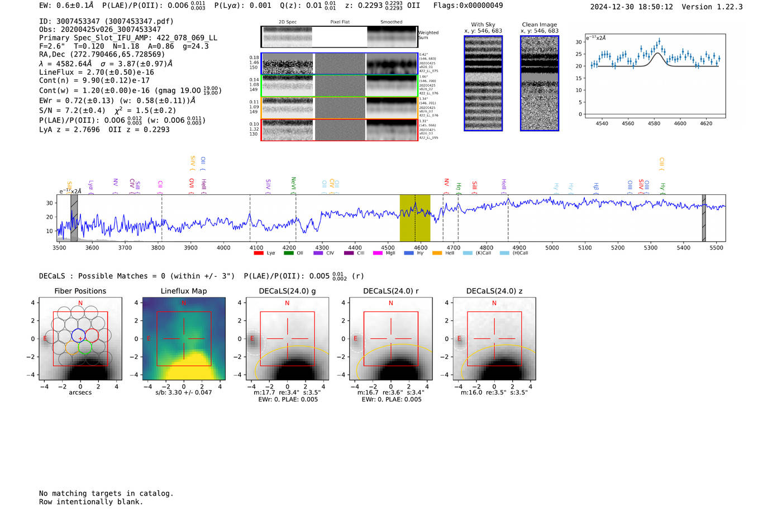Screen dimensions: 782x532
Task: Click the Version 1.22.3 timestamp header text
Action: [666, 7]
